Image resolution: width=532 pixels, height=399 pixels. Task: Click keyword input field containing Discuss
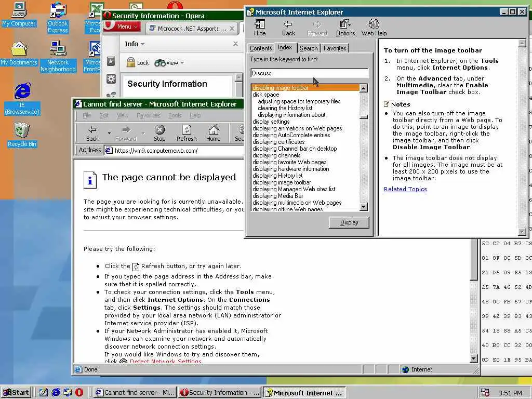[x=309, y=73]
